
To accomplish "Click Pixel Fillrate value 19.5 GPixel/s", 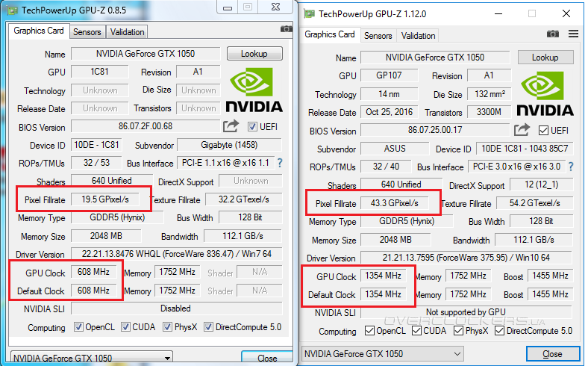I will click(105, 199).
